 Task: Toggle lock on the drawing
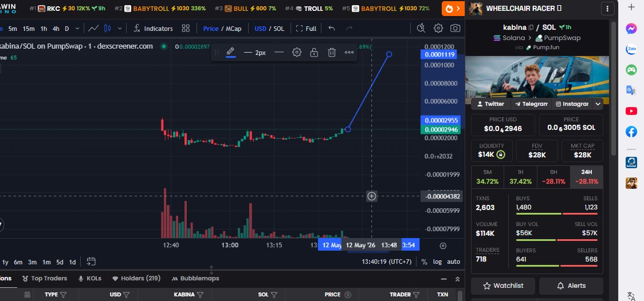click(314, 53)
